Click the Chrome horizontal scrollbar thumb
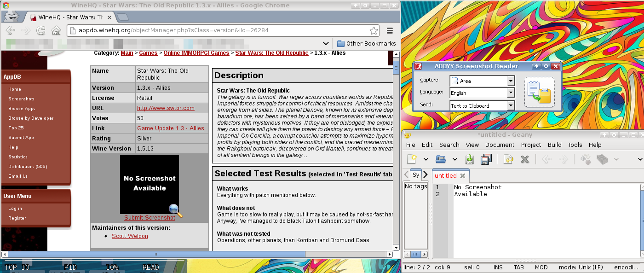Image resolution: width=644 pixels, height=273 pixels. click(x=156, y=254)
